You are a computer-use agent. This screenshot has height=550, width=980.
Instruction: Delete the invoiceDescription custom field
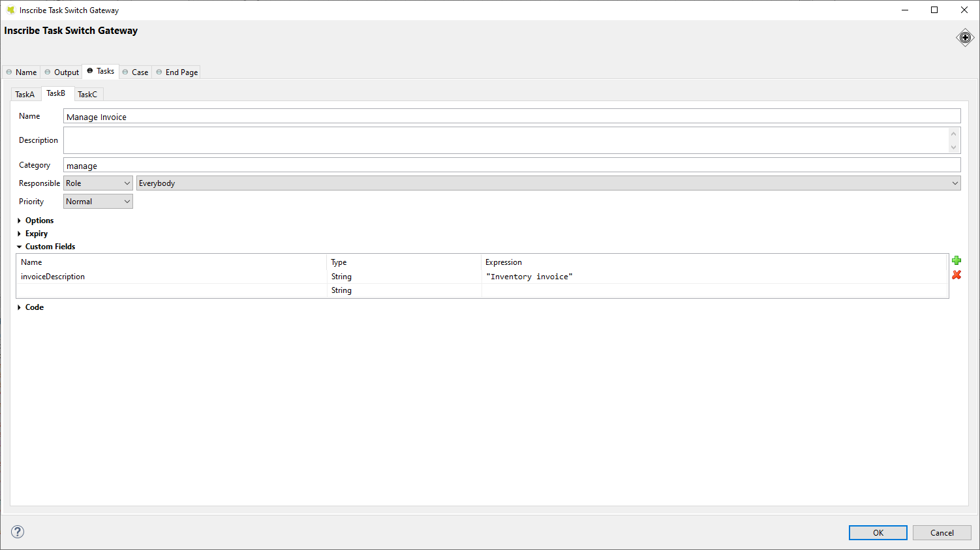pos(957,275)
